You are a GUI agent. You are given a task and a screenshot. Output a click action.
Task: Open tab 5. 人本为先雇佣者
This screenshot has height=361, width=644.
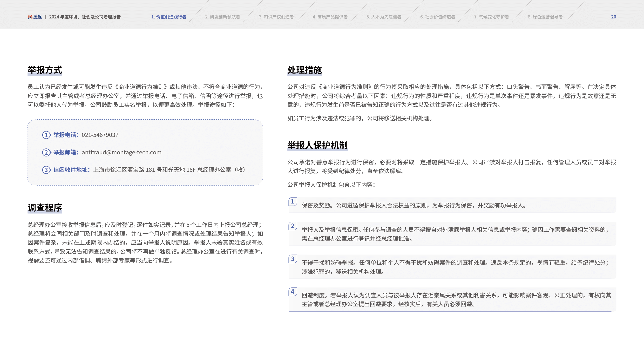(x=384, y=17)
